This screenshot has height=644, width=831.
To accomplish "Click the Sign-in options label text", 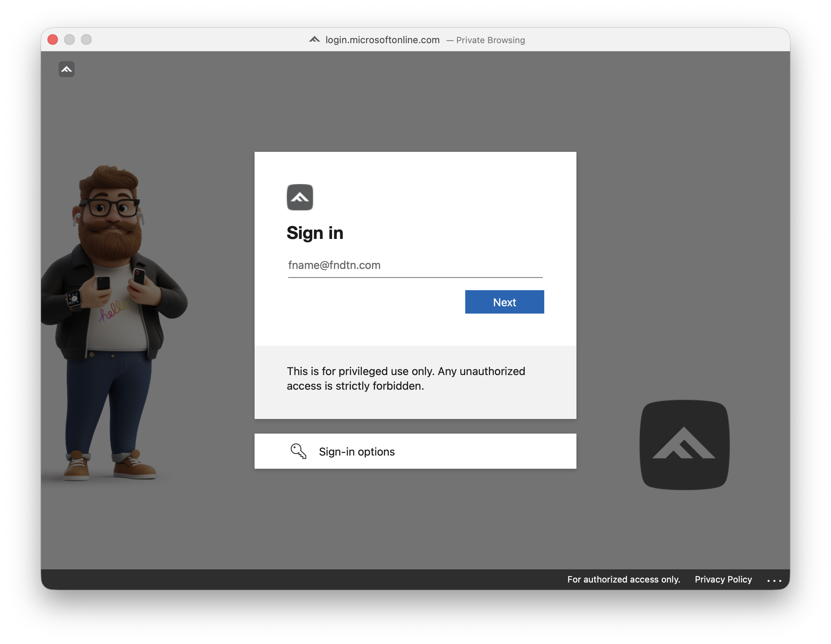I will (357, 452).
